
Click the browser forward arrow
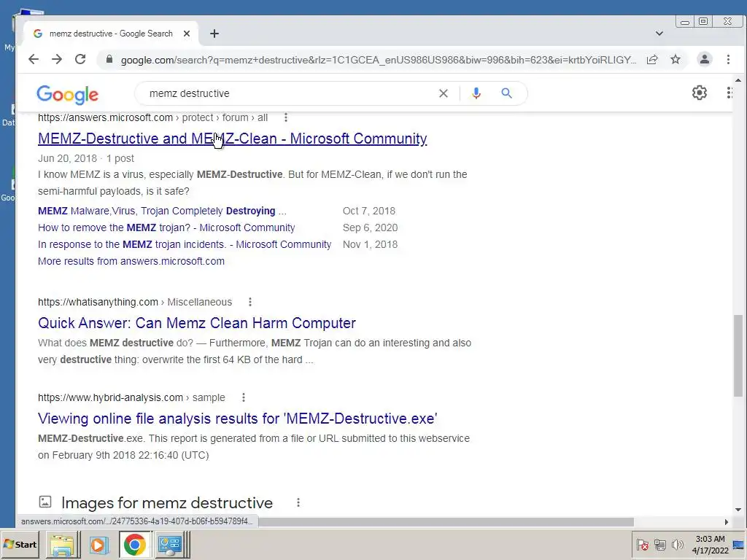pos(57,59)
